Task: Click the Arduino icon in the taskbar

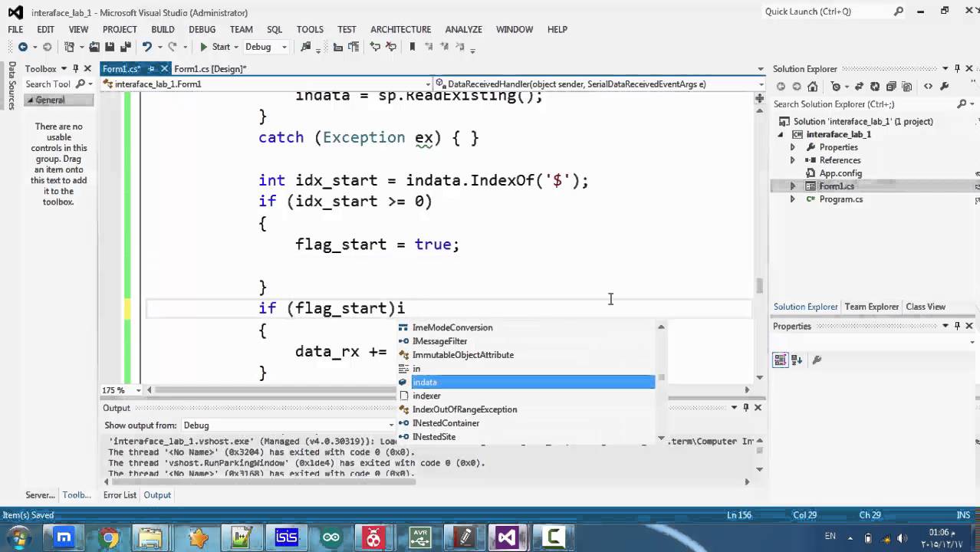Action: point(331,537)
